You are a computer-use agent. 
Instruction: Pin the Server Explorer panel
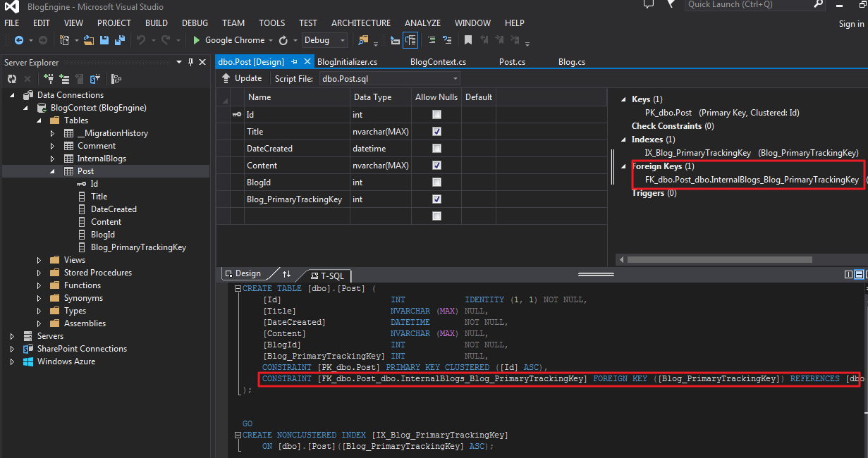click(190, 62)
